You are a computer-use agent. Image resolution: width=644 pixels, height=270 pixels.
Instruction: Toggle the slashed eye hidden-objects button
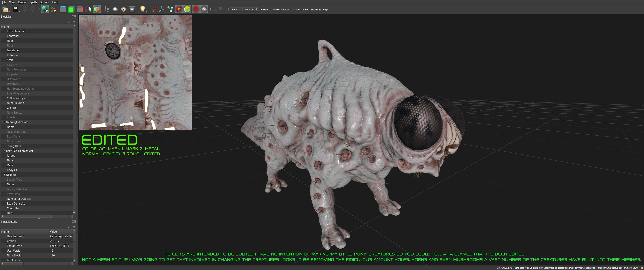(204, 9)
